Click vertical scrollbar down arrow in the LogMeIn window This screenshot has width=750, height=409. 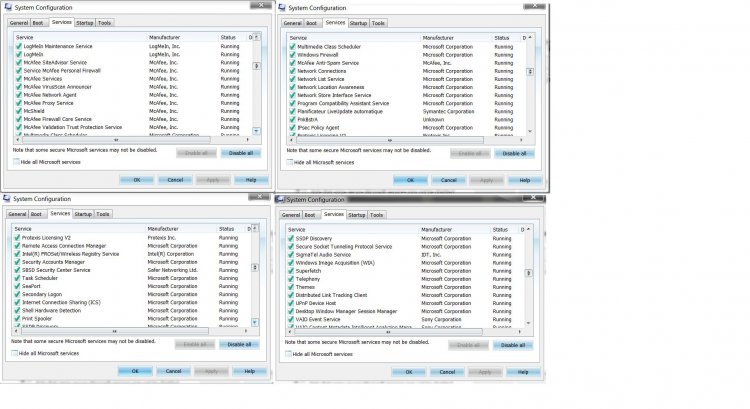pyautogui.click(x=256, y=131)
